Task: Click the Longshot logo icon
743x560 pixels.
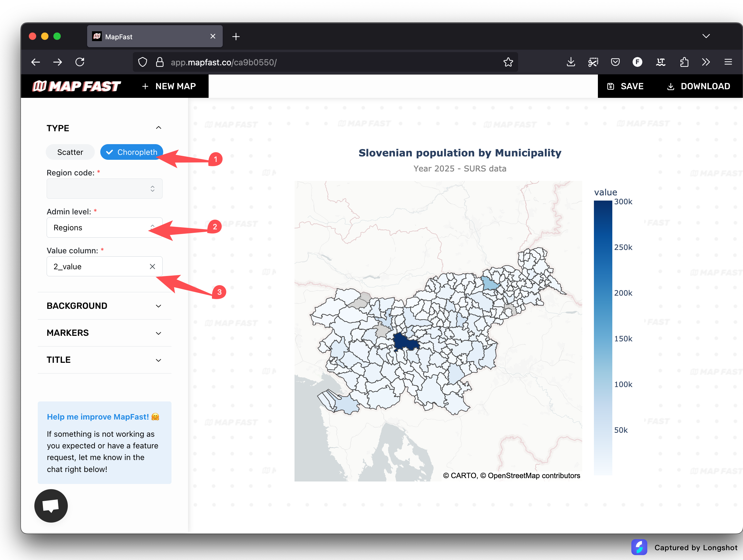Action: [639, 547]
